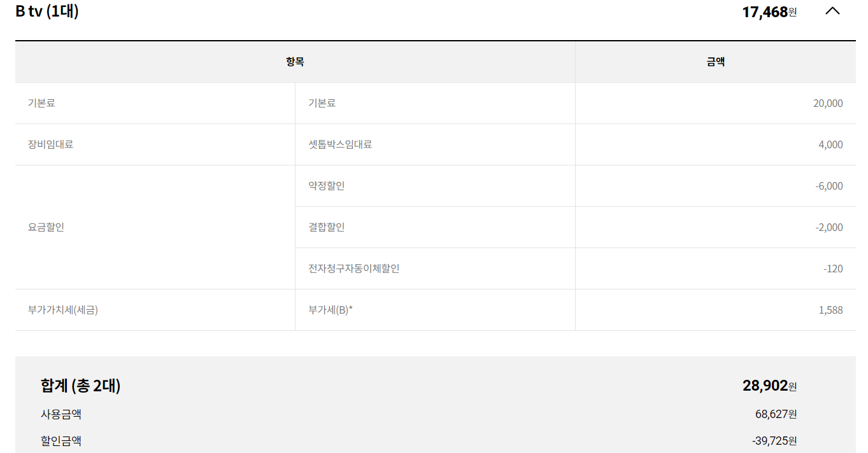The height and width of the screenshot is (453, 868).
Task: Select the 전자청구자동이체할인 item
Action: [354, 268]
